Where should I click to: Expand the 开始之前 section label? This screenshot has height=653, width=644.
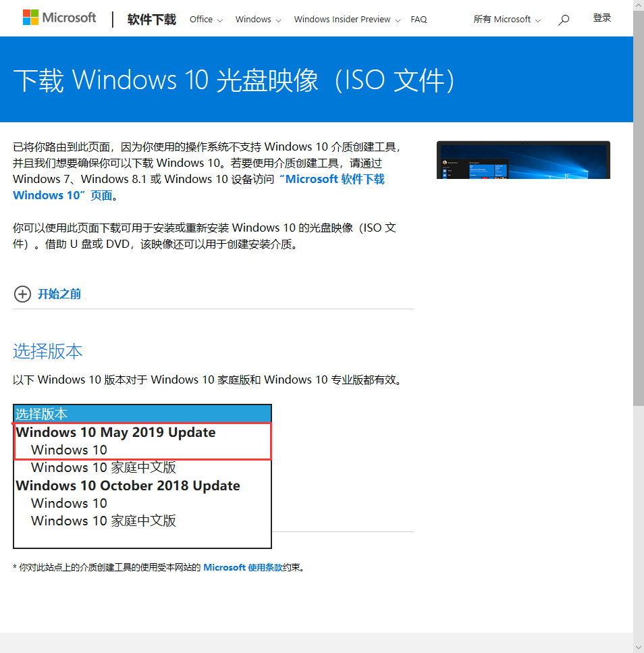tap(59, 294)
